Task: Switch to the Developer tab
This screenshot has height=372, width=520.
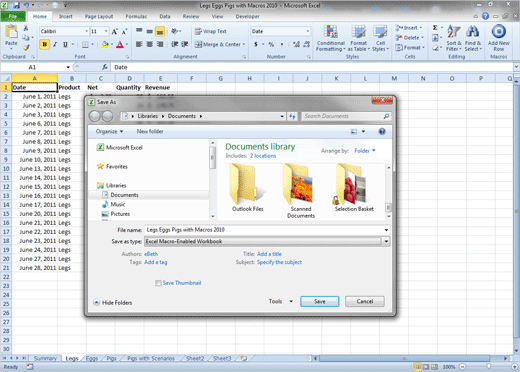Action: click(x=247, y=16)
